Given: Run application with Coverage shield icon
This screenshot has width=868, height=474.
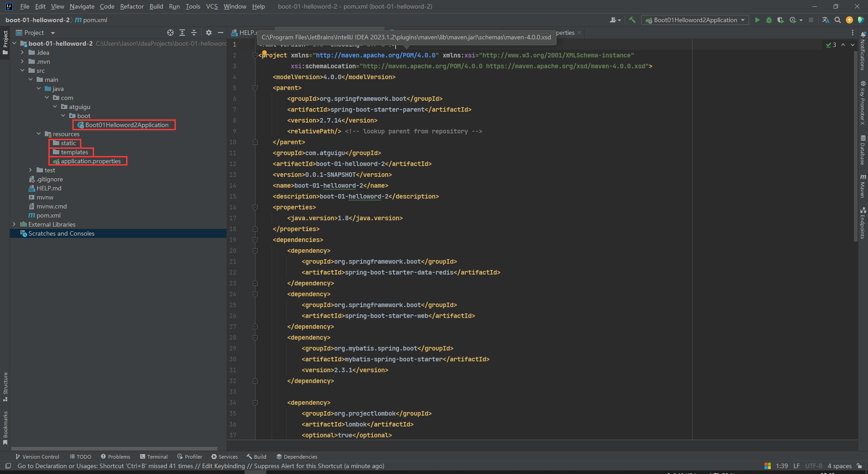Looking at the screenshot, I should pos(780,20).
